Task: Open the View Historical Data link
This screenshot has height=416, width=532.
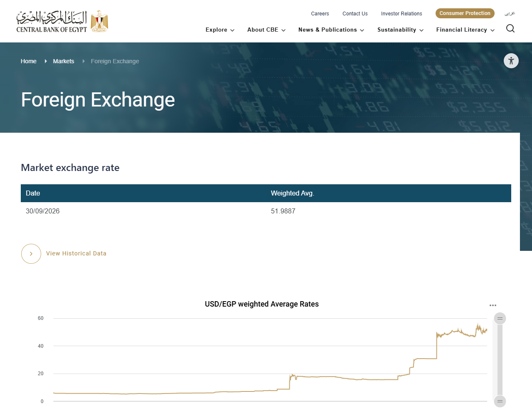Action: pyautogui.click(x=76, y=253)
